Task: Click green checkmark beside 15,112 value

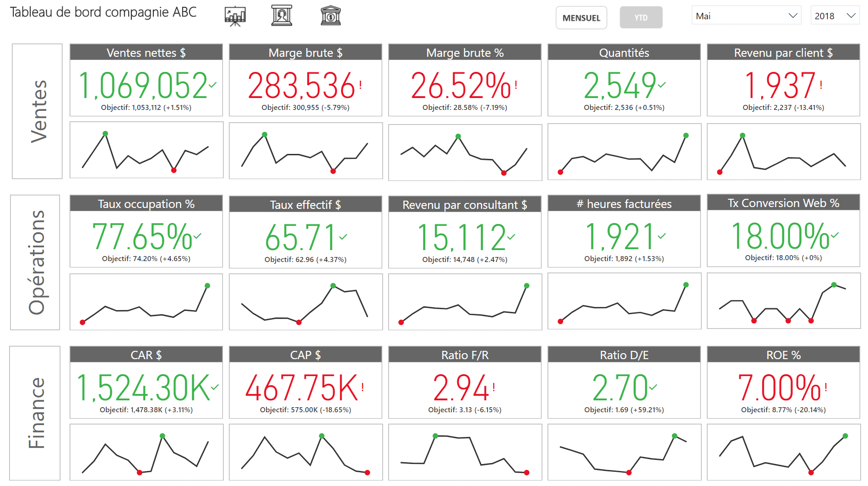Action: click(511, 237)
